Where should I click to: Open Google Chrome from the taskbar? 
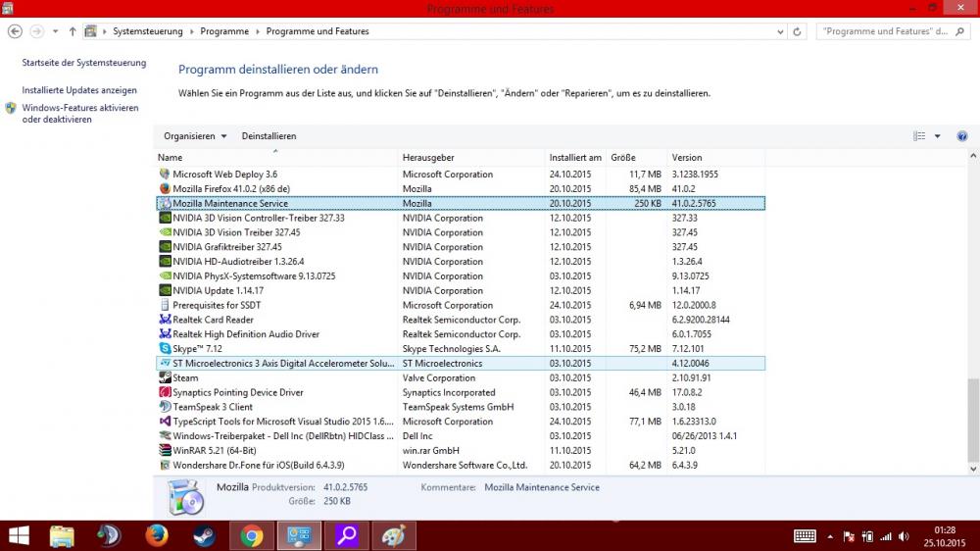[252, 535]
